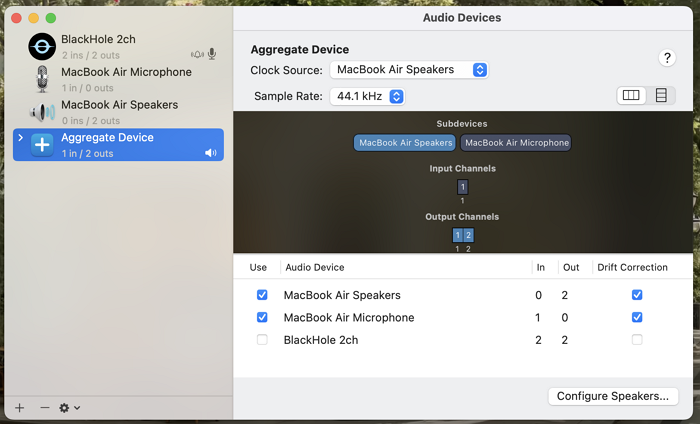This screenshot has width=700, height=424.
Task: Select MacBook Air Speakers in sidebar
Action: (x=118, y=112)
